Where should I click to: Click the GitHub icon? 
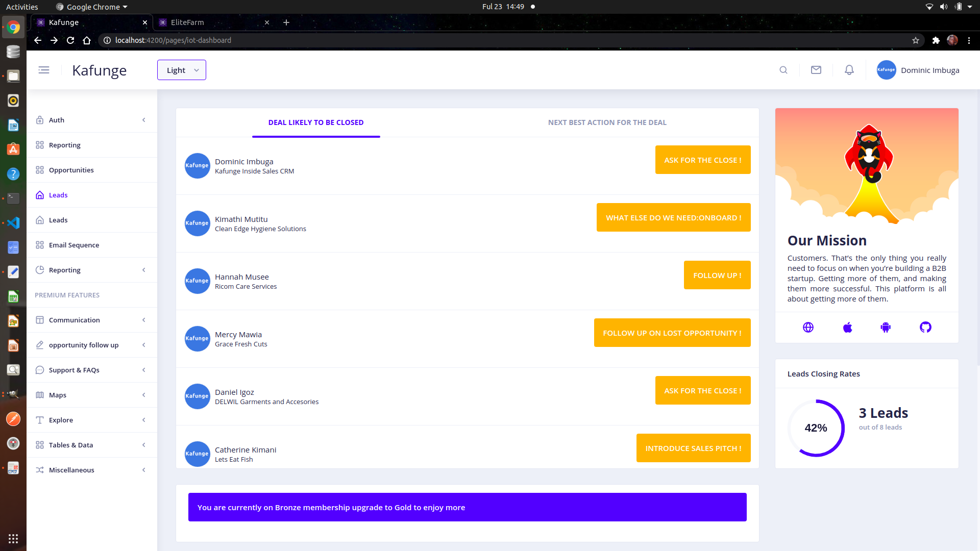pos(925,328)
